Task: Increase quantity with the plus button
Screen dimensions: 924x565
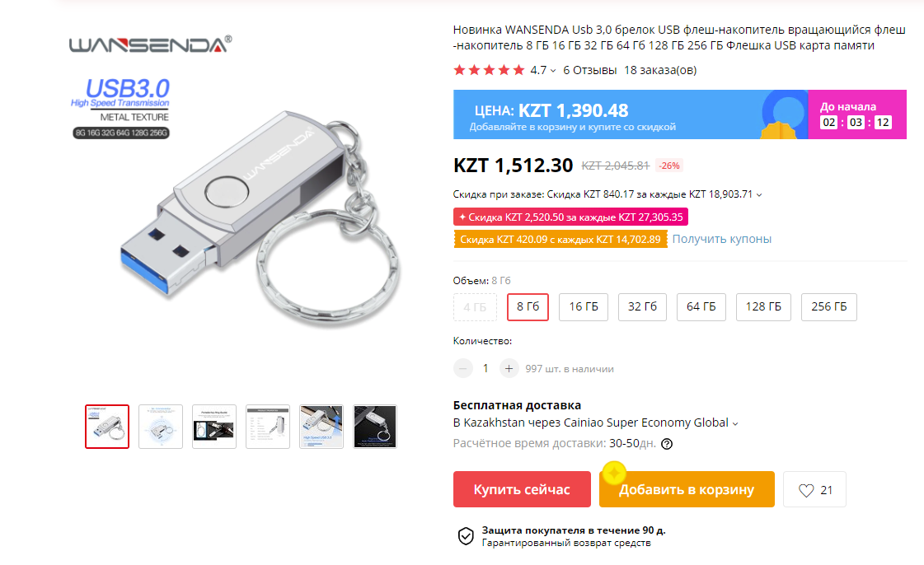Action: pos(509,368)
